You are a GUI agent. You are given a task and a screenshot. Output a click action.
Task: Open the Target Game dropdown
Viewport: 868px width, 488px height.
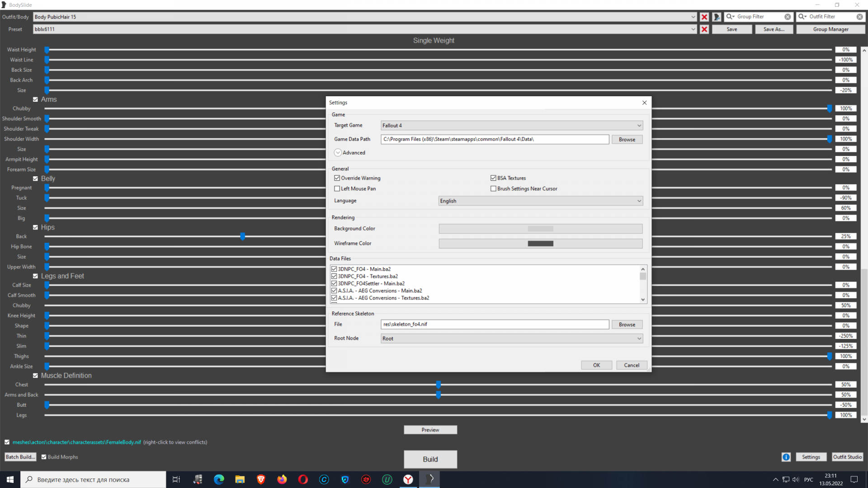pos(511,126)
